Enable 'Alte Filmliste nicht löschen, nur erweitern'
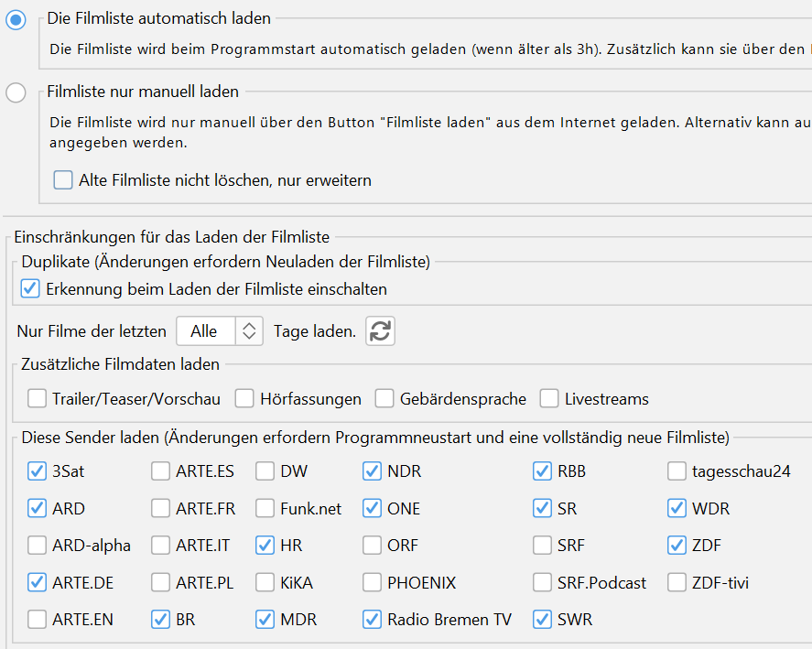 [x=63, y=180]
